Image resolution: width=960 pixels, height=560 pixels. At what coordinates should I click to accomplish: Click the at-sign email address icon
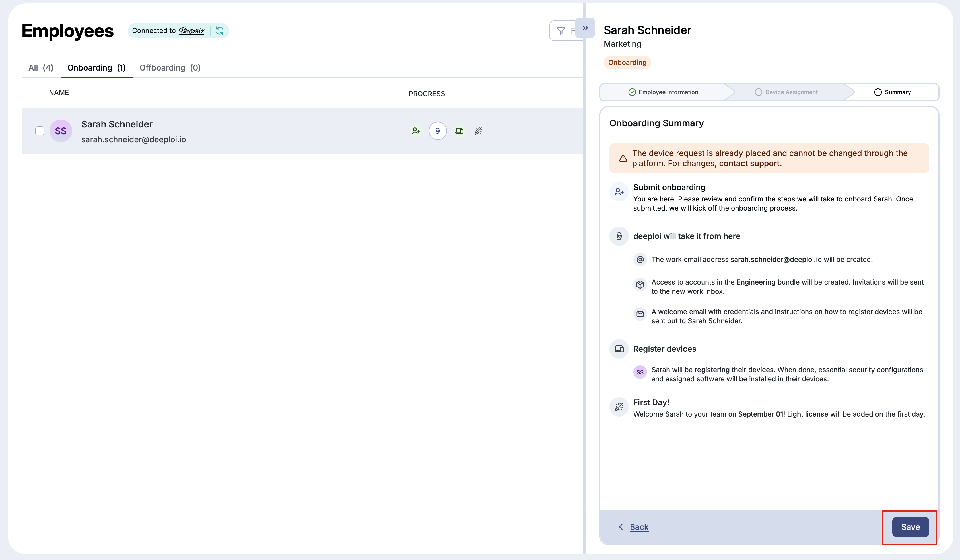click(x=640, y=260)
